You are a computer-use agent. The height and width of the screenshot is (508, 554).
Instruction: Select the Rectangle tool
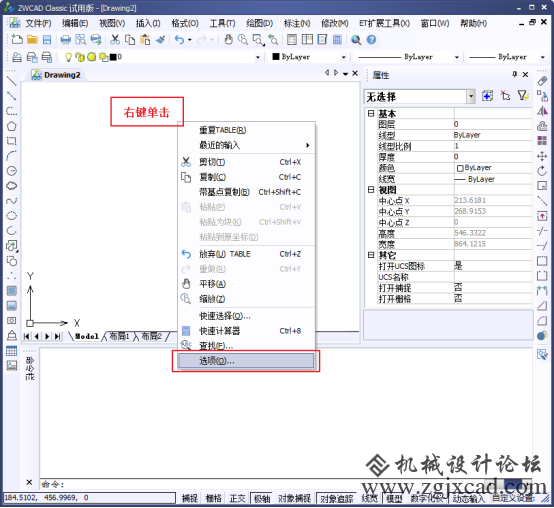point(12,141)
